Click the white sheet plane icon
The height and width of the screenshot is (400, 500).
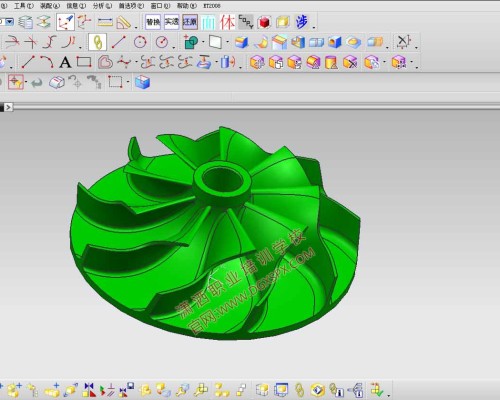(215, 42)
